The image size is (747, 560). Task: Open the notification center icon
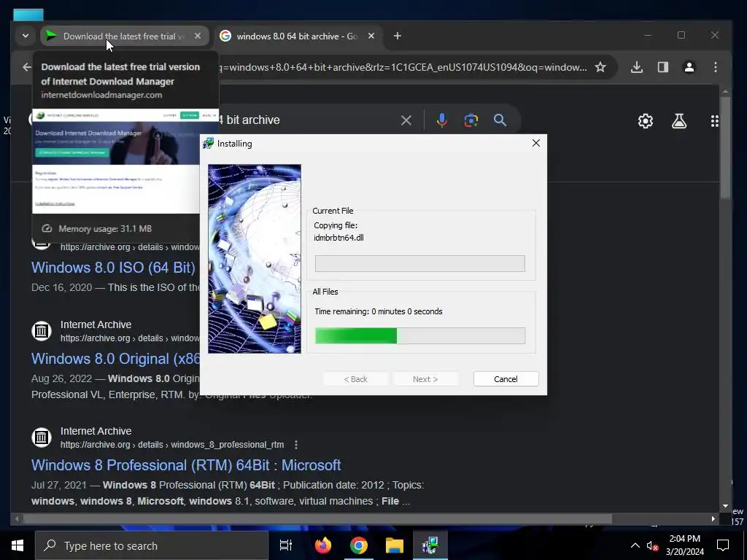click(723, 545)
